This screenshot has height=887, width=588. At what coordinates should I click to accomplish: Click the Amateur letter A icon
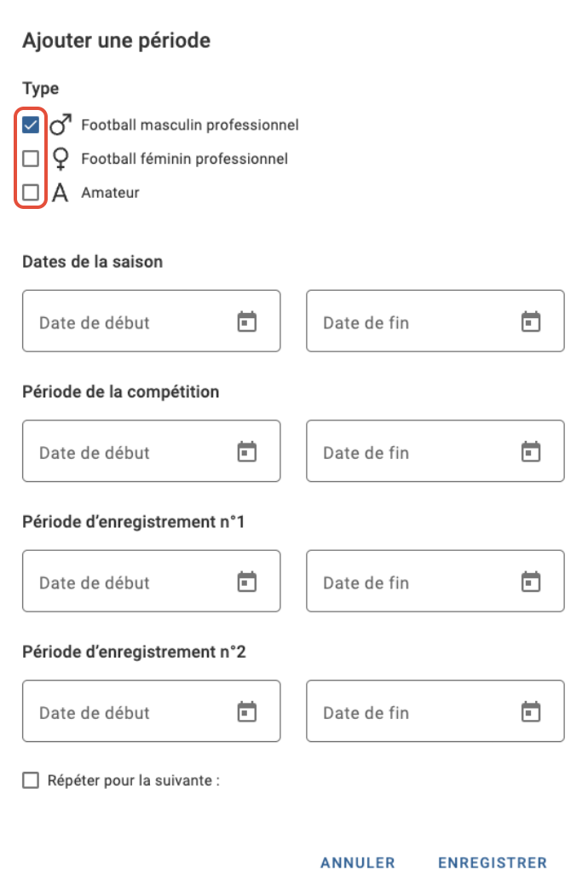60,193
